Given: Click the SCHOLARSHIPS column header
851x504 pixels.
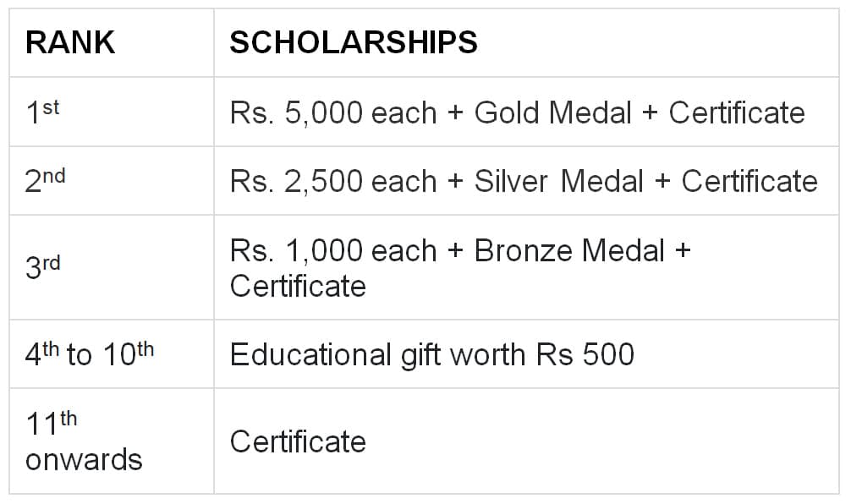Looking at the screenshot, I should point(354,42).
